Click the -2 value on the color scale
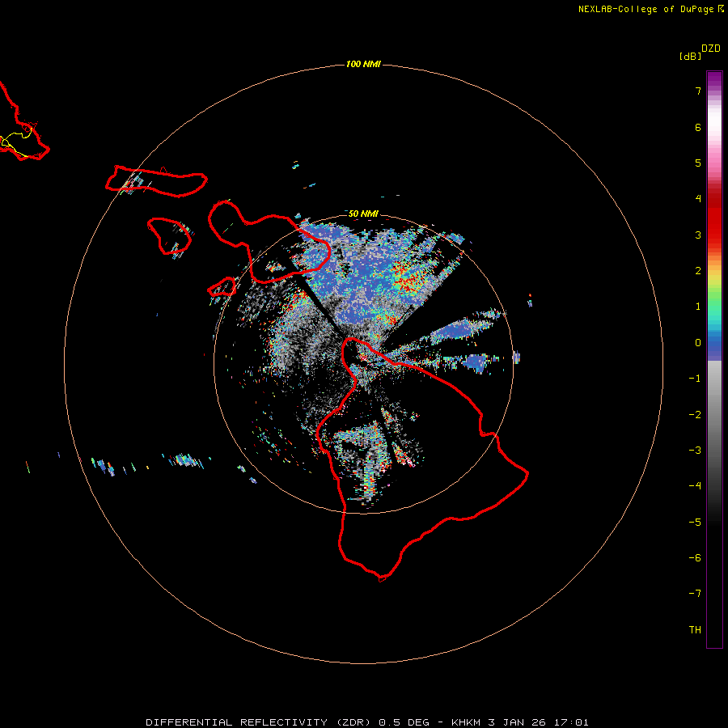Viewport: 728px width, 728px height. pyautogui.click(x=695, y=415)
